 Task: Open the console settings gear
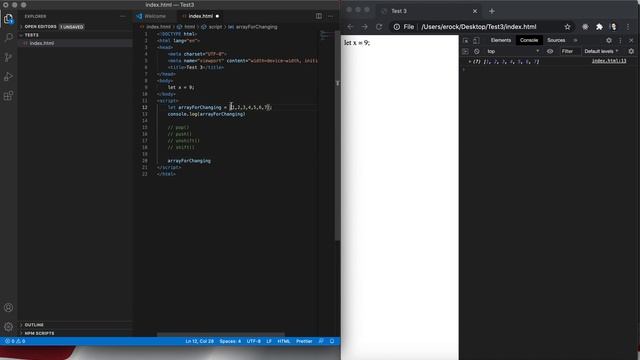click(631, 51)
